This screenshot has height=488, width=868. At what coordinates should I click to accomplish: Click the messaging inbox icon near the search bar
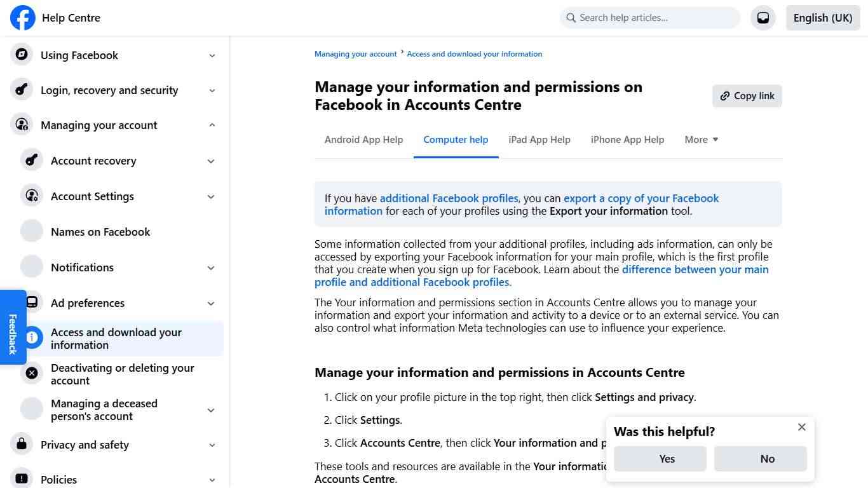pos(763,18)
